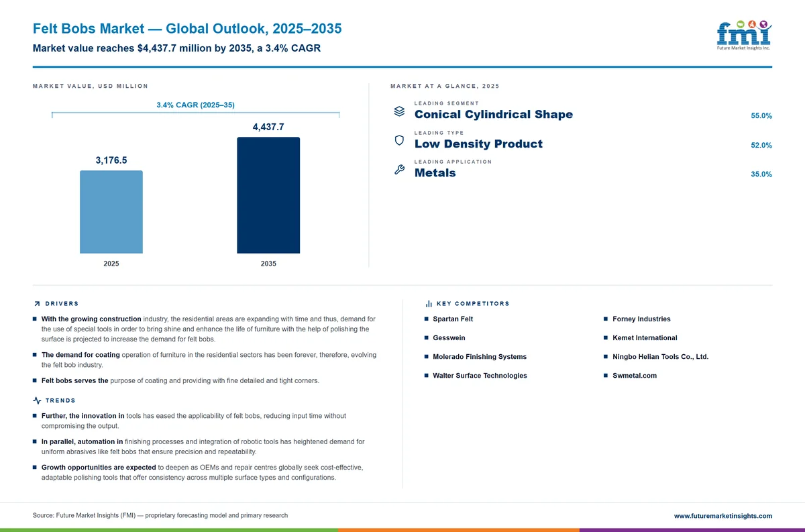Image resolution: width=805 pixels, height=532 pixels.
Task: Click the stacked layers icon beside Conical Cylindrical Shape
Action: [x=399, y=111]
